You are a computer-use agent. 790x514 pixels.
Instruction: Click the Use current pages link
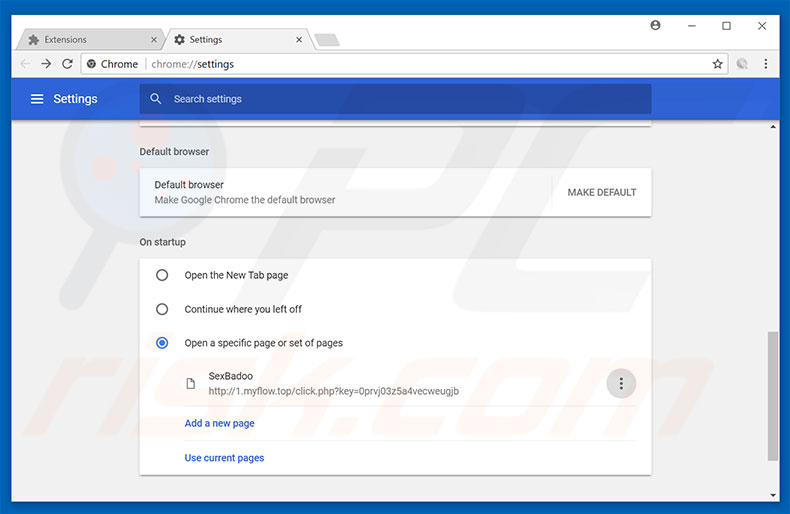(x=224, y=458)
